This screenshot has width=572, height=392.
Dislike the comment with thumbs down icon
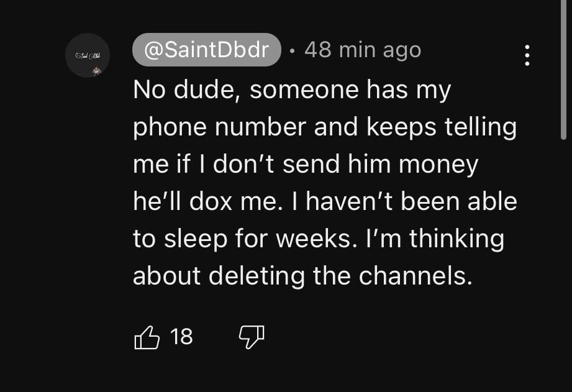click(x=252, y=337)
